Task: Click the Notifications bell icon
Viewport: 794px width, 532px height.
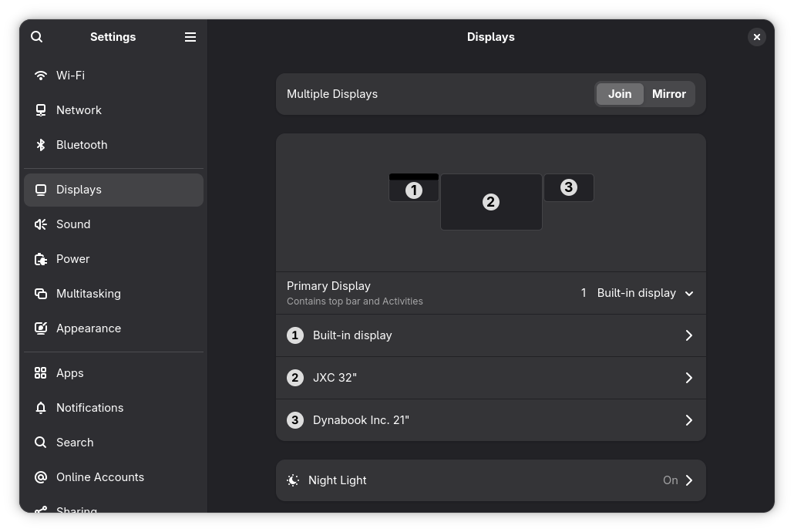Action: [x=41, y=408]
